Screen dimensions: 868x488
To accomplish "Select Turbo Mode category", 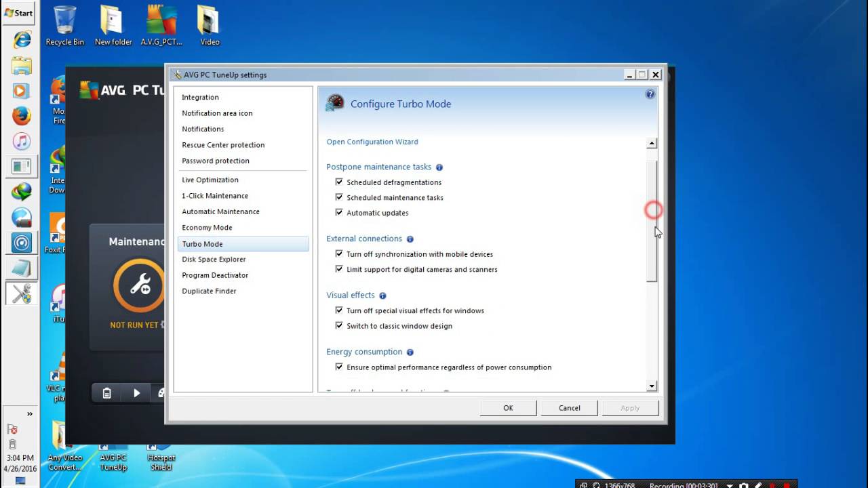I will [x=243, y=244].
